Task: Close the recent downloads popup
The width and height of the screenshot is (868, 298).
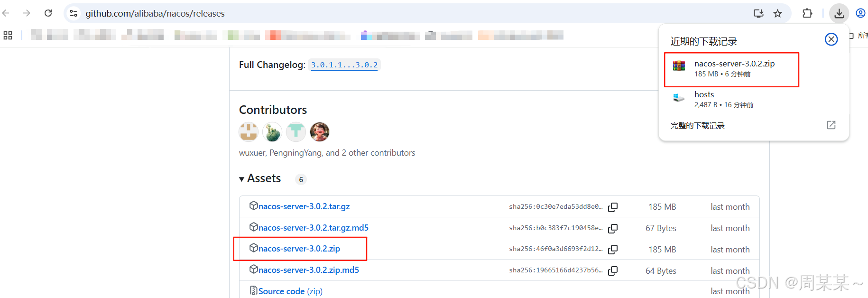Action: [831, 39]
